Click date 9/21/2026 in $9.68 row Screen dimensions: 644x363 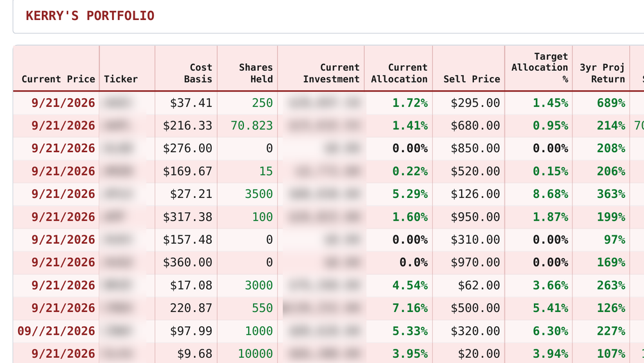tap(63, 353)
